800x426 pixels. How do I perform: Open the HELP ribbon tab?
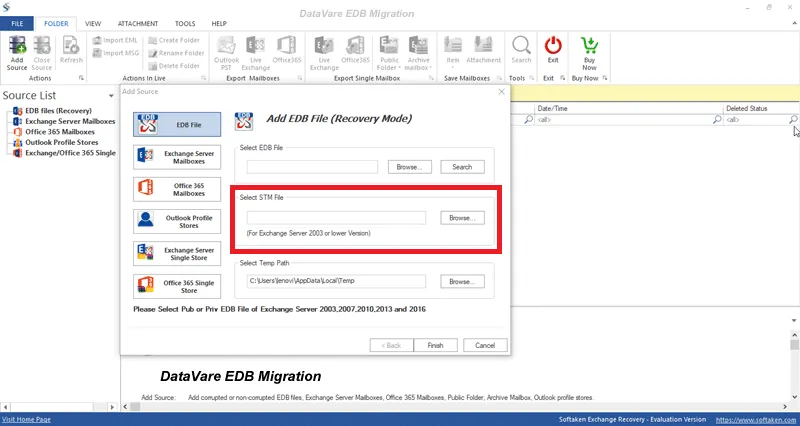tap(219, 23)
